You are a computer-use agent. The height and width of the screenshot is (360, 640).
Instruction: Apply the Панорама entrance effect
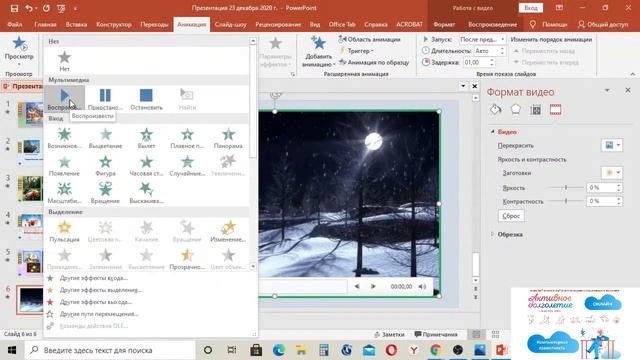pyautogui.click(x=228, y=138)
